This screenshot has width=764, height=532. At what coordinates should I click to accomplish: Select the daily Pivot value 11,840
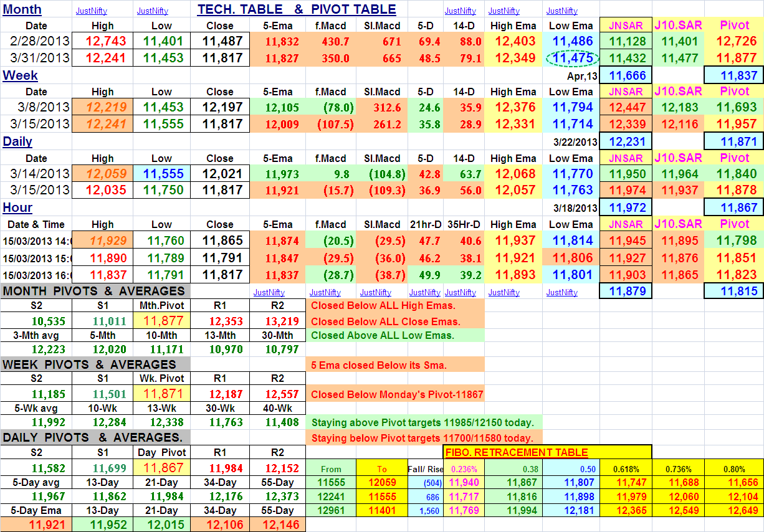point(733,173)
